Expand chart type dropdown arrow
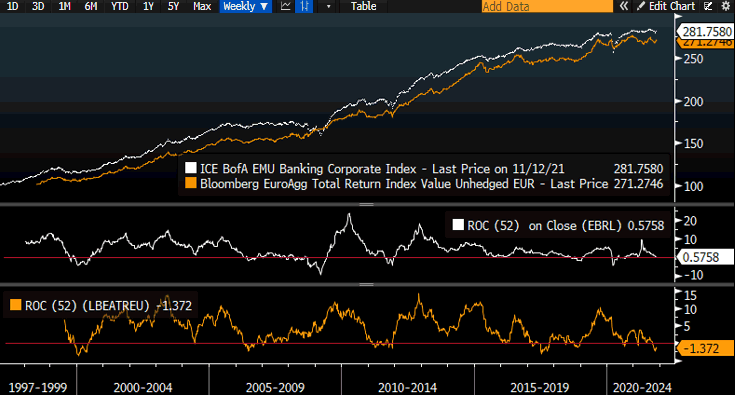This screenshot has width=735, height=395. click(x=329, y=7)
